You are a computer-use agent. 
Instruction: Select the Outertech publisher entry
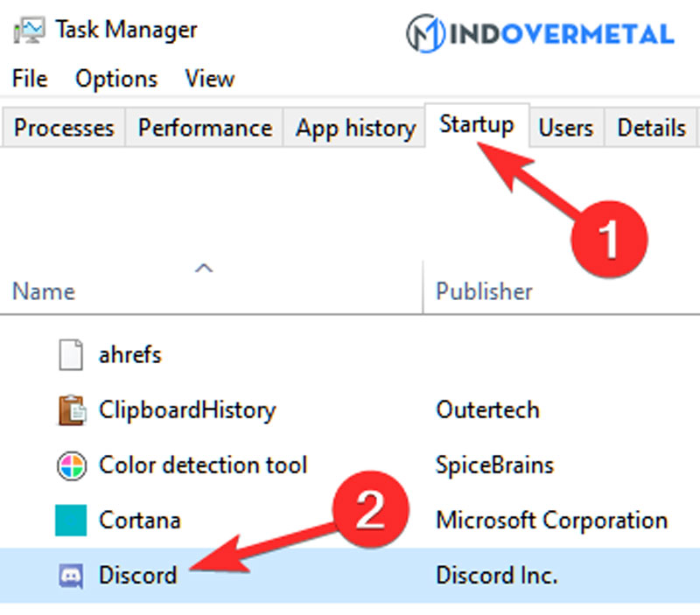point(487,410)
